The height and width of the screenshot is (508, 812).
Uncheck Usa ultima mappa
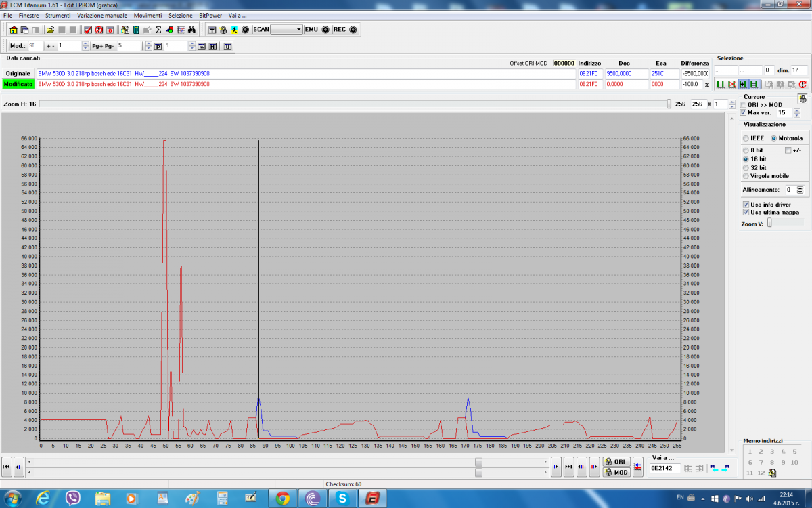coord(746,212)
